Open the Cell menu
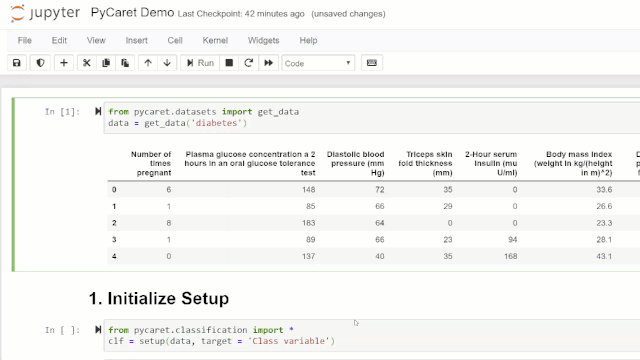The height and width of the screenshot is (360, 640). (175, 40)
